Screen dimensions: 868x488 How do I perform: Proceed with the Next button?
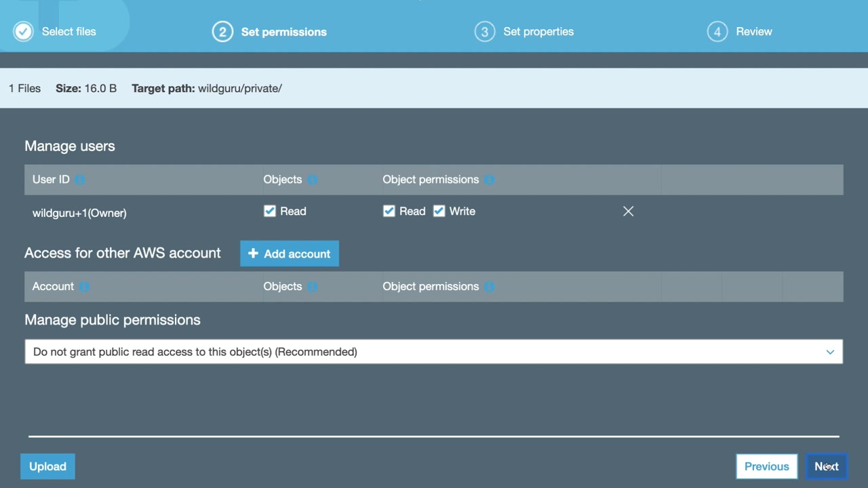tap(827, 466)
